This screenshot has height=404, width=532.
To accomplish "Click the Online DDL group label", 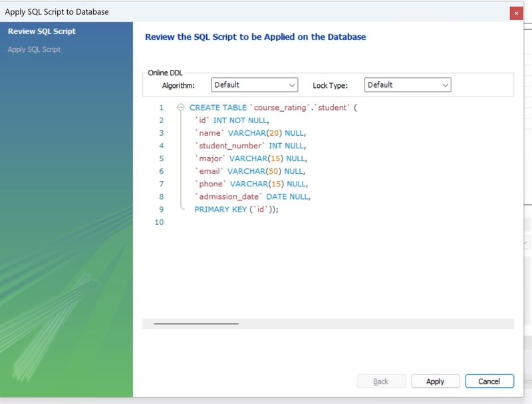I will (x=165, y=73).
